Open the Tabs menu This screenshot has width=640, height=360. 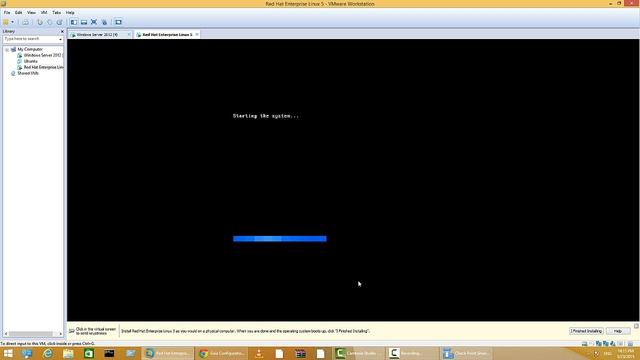(x=56, y=13)
